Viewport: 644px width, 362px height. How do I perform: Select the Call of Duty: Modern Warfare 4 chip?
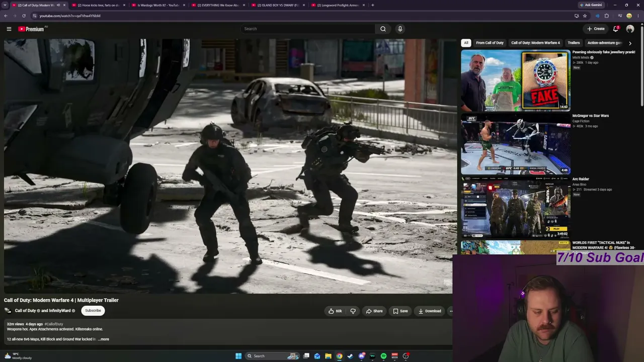[x=535, y=43]
